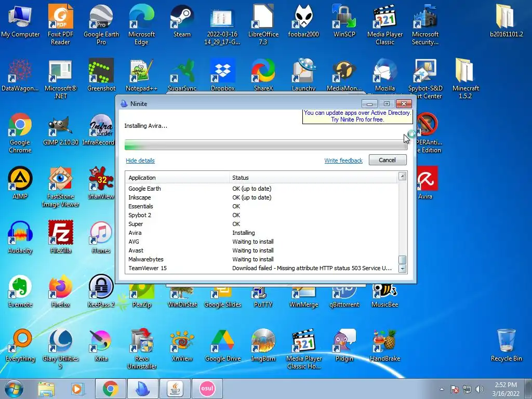This screenshot has height=399, width=532.
Task: Open the Windows Start menu
Action: point(14,389)
